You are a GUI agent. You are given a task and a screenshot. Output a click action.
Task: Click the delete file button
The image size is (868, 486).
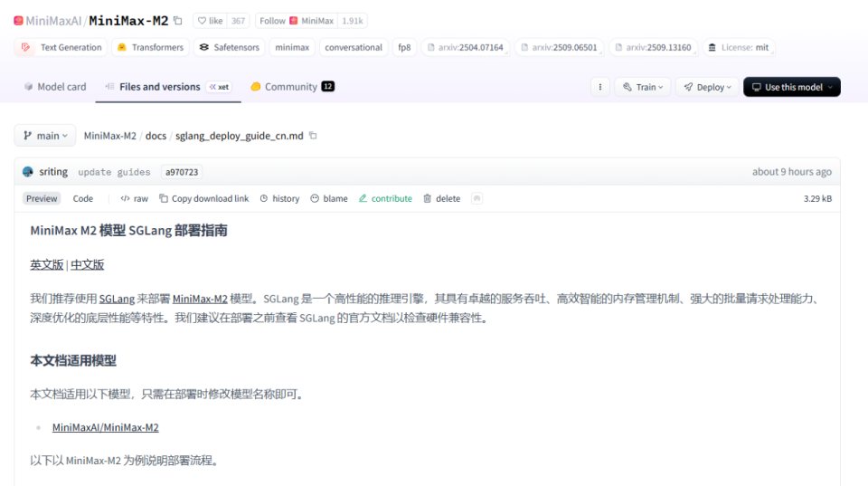click(442, 198)
